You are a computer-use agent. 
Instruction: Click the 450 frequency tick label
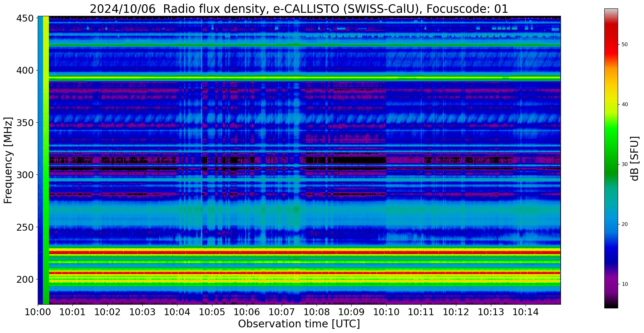click(25, 19)
